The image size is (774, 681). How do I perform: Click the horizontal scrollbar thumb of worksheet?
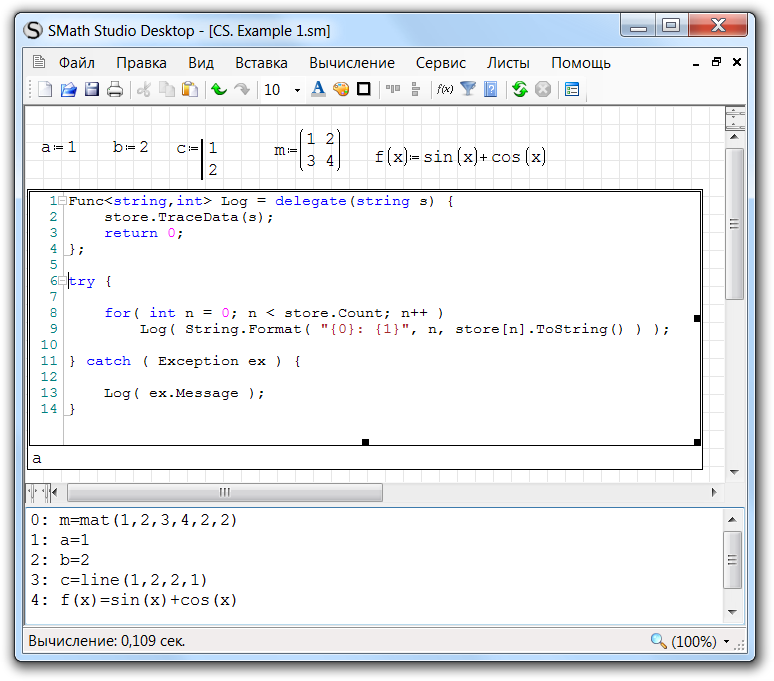(224, 492)
